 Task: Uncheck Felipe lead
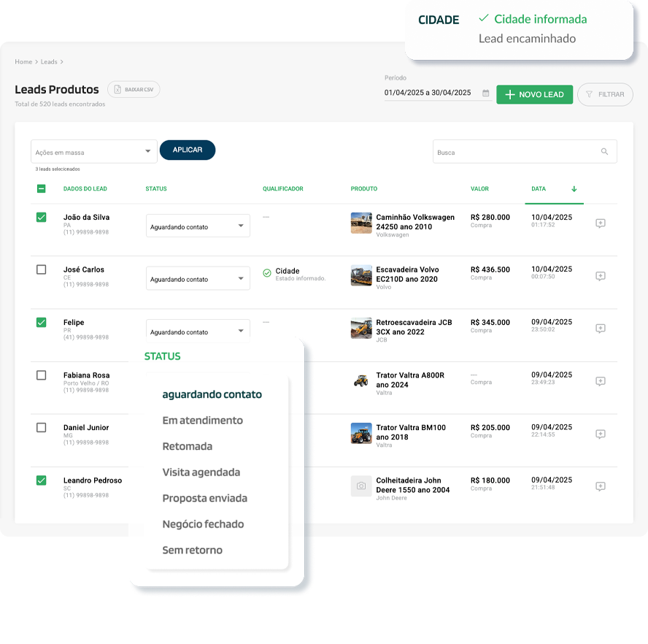(41, 322)
